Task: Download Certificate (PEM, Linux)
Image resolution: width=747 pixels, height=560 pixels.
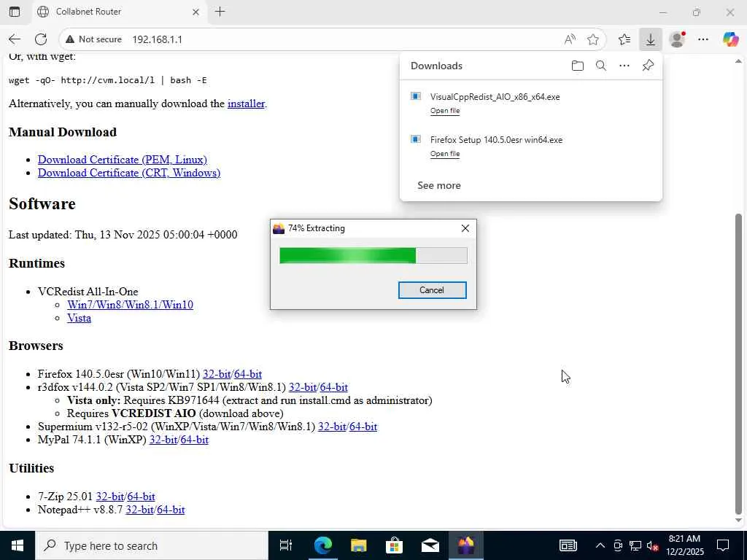Action: coord(123,160)
